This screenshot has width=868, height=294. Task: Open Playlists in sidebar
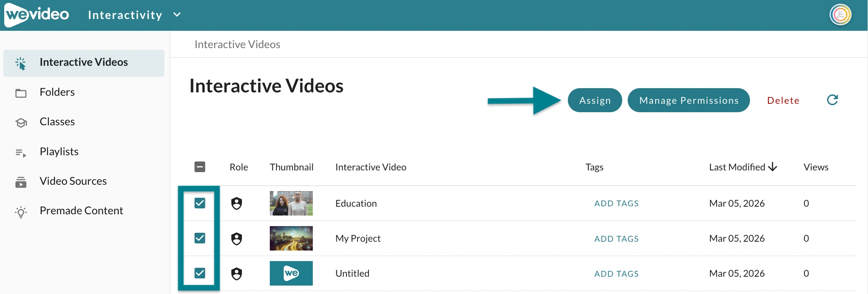[x=59, y=152]
